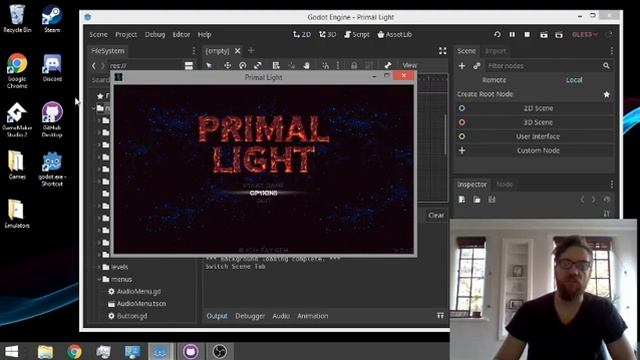Switch to the 3D workspace

click(x=327, y=35)
